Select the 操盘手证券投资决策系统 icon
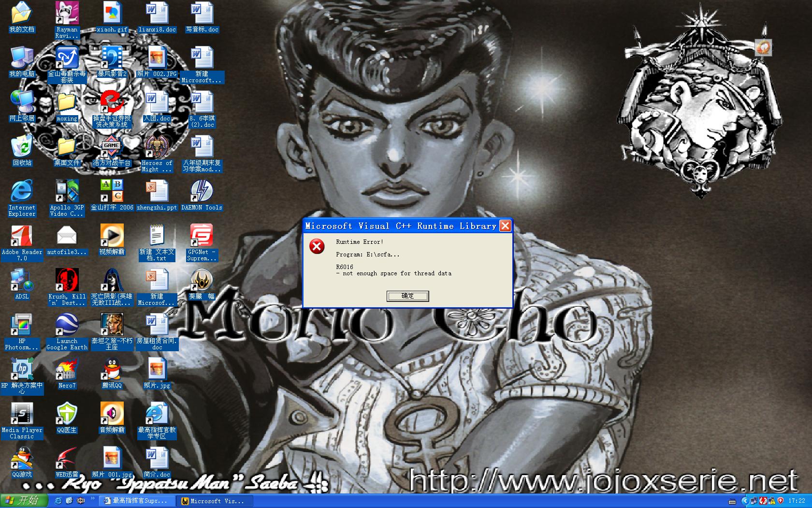 112,109
